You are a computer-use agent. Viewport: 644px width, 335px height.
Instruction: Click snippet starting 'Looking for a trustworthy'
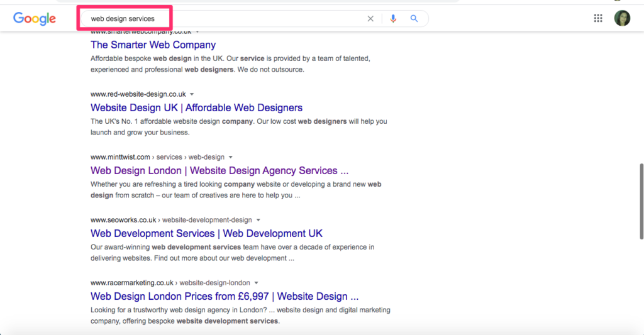coord(241,316)
